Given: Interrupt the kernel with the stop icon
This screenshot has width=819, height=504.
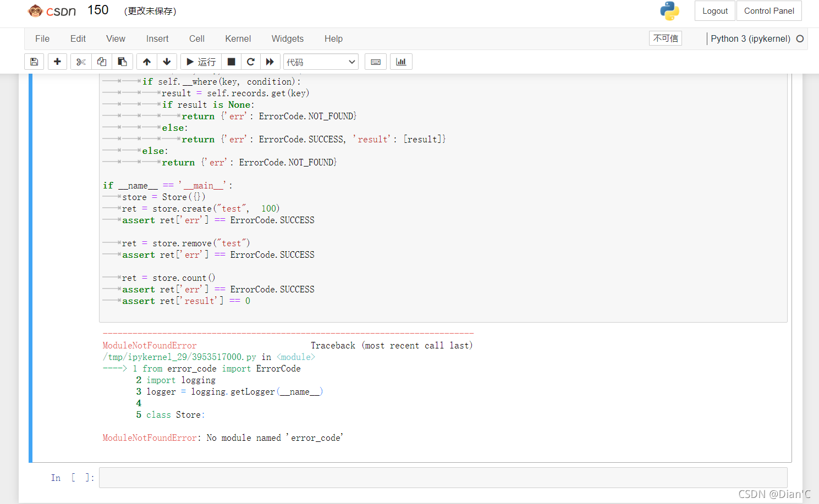Looking at the screenshot, I should pos(232,62).
